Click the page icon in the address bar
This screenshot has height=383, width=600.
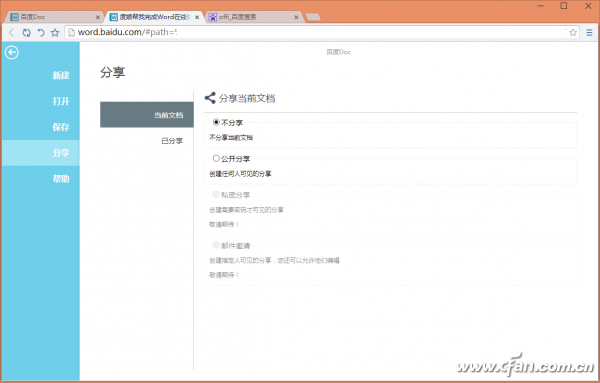pyautogui.click(x=71, y=33)
